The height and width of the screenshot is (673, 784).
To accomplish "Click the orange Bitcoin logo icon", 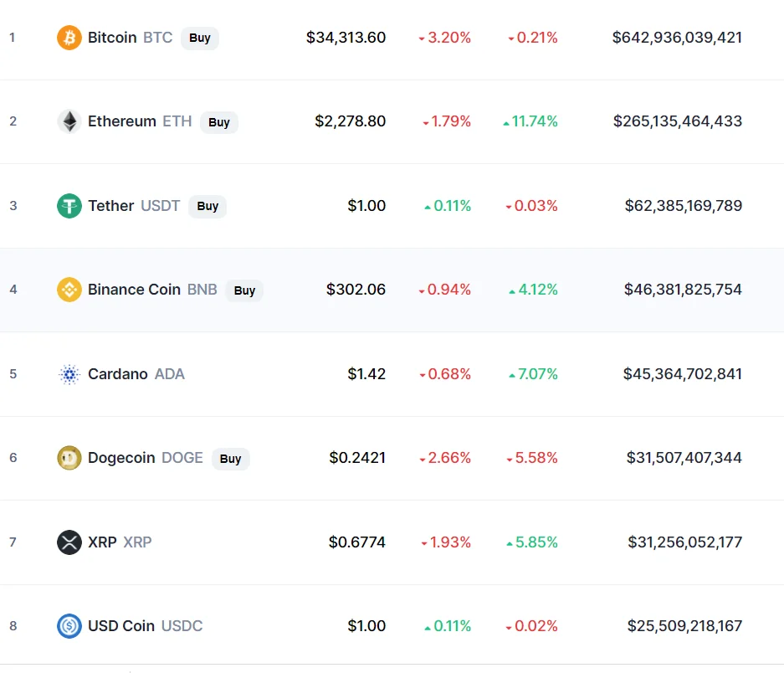I will [69, 38].
